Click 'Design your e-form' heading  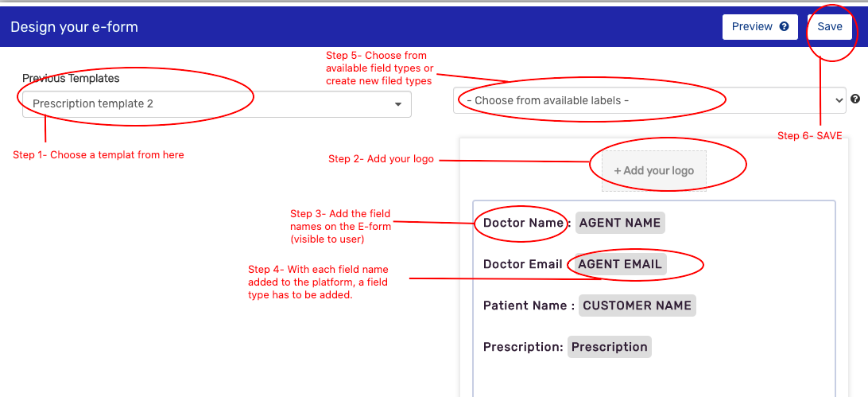click(x=74, y=26)
